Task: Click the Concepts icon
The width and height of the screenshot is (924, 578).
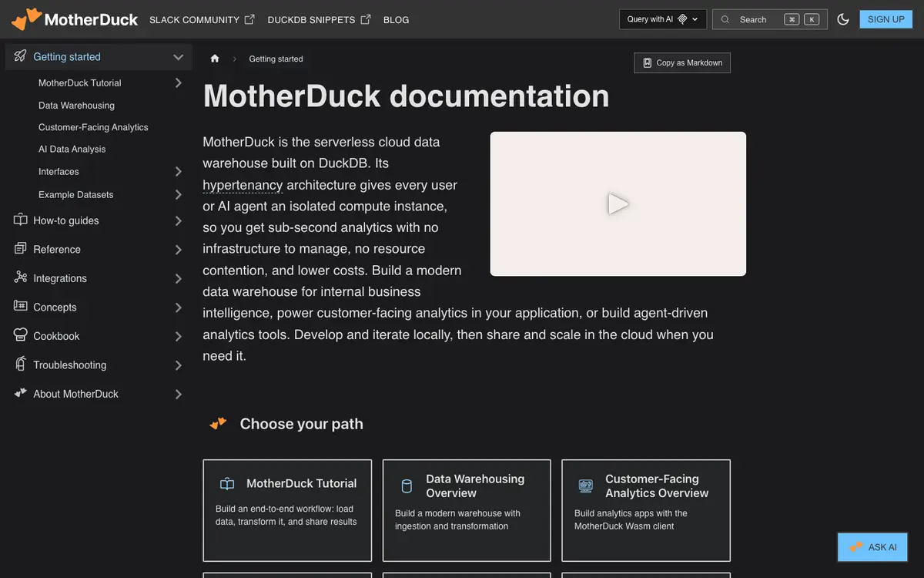Action: [x=21, y=306]
